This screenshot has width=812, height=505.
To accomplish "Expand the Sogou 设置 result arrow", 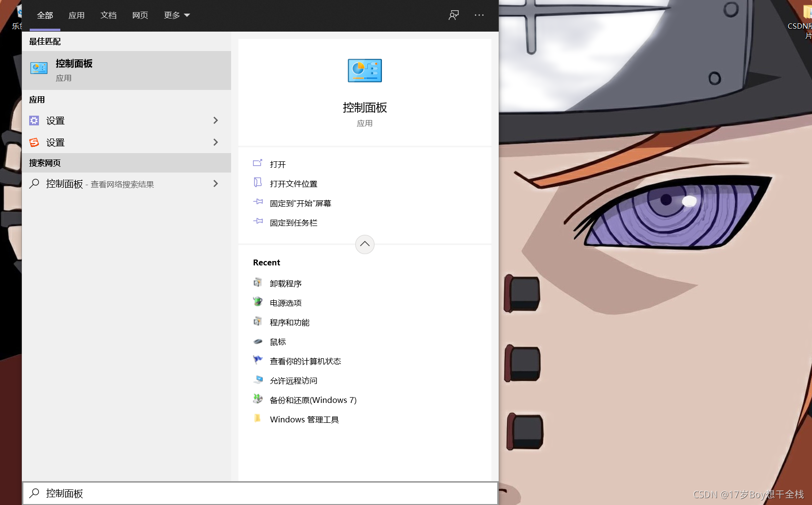I will (x=216, y=142).
